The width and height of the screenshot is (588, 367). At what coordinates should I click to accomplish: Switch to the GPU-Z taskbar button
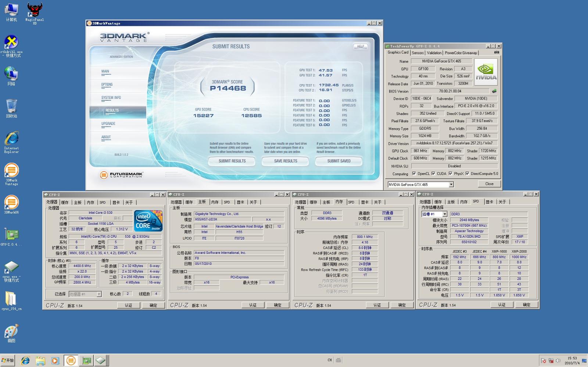87,361
